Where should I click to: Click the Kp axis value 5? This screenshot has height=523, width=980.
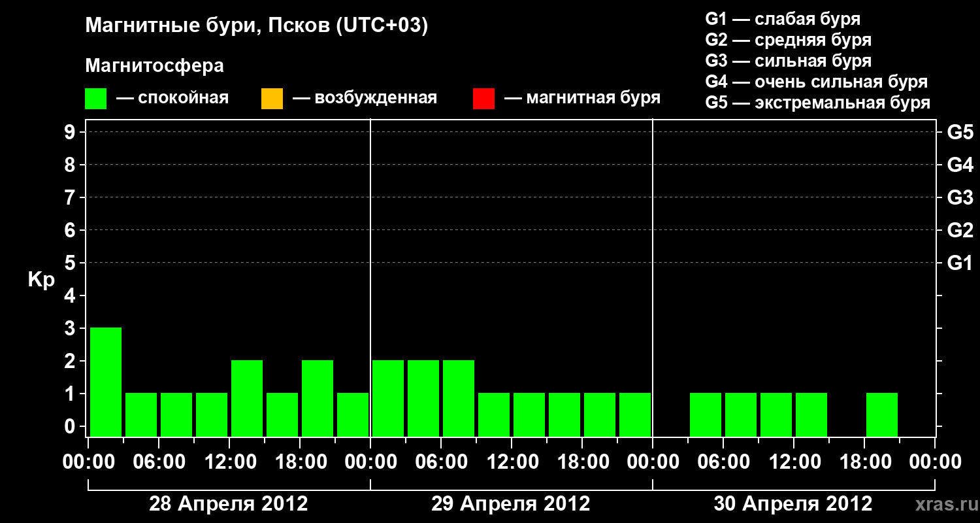tap(71, 263)
